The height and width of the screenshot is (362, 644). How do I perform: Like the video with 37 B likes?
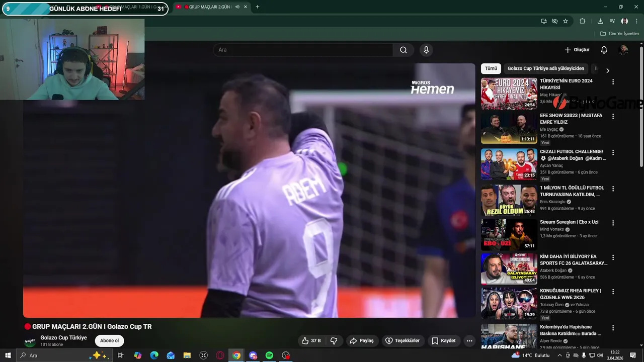click(x=311, y=340)
